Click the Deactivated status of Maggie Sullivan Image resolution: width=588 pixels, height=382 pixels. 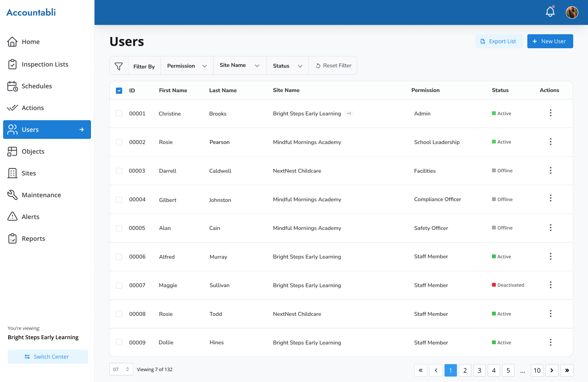[x=508, y=285]
